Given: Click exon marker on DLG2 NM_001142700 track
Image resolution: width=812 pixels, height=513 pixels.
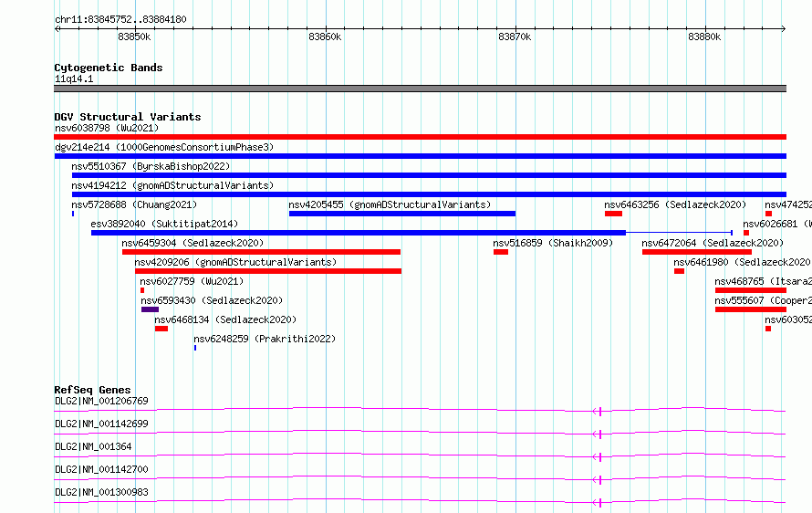Looking at the screenshot, I should point(599,480).
